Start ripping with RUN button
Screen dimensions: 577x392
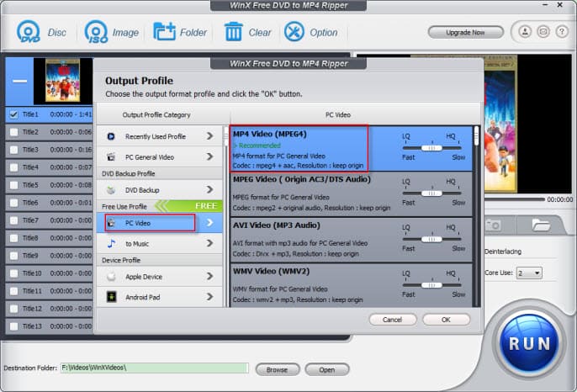click(529, 343)
